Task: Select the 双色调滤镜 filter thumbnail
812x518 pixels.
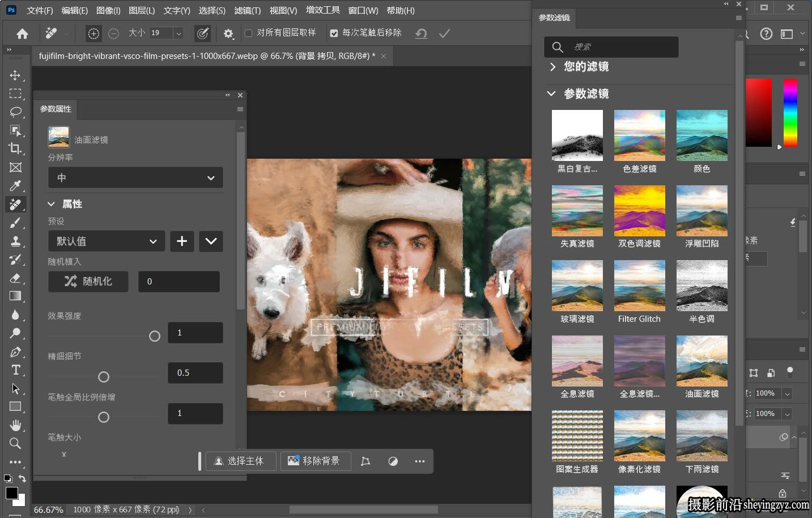Action: pyautogui.click(x=639, y=211)
